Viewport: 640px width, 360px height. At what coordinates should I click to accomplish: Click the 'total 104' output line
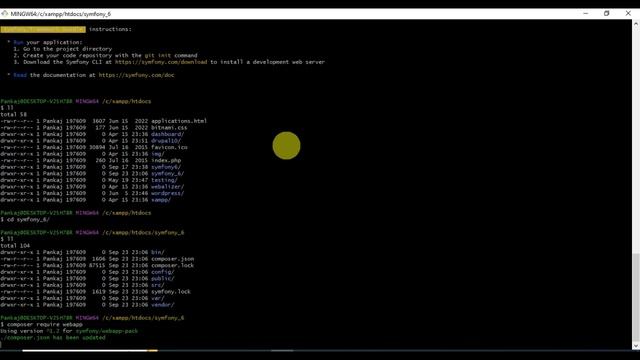[x=15, y=246]
